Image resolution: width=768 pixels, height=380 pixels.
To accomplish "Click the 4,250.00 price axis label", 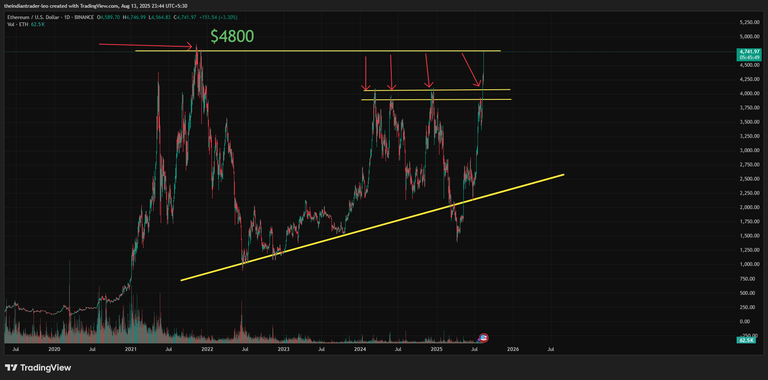I will [x=750, y=79].
